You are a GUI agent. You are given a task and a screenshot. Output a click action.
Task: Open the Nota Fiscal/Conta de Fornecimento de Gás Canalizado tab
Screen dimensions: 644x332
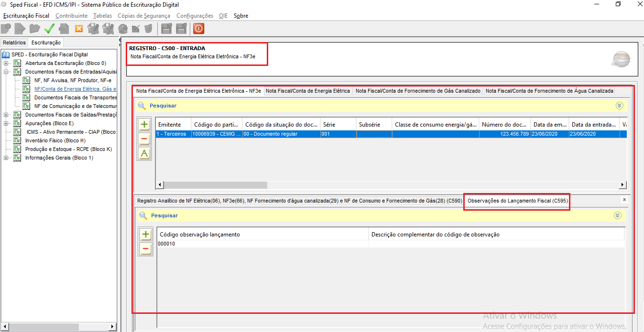(418, 91)
